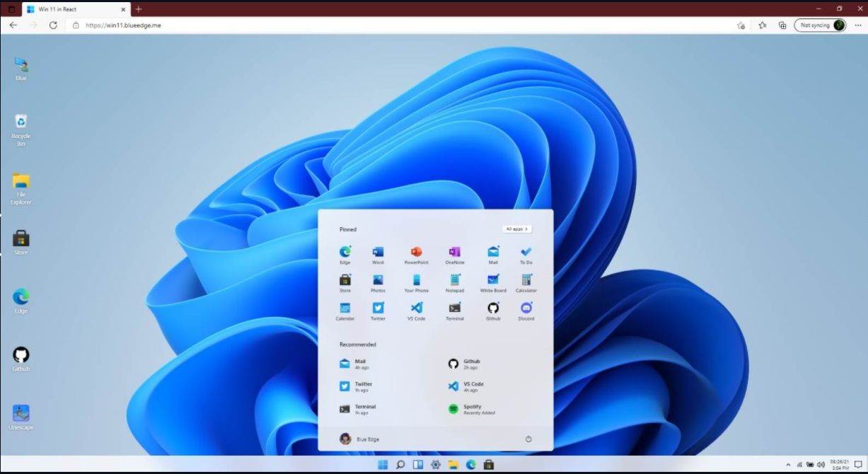Expand the All apps list
Image resolution: width=868 pixels, height=474 pixels.
click(x=516, y=229)
